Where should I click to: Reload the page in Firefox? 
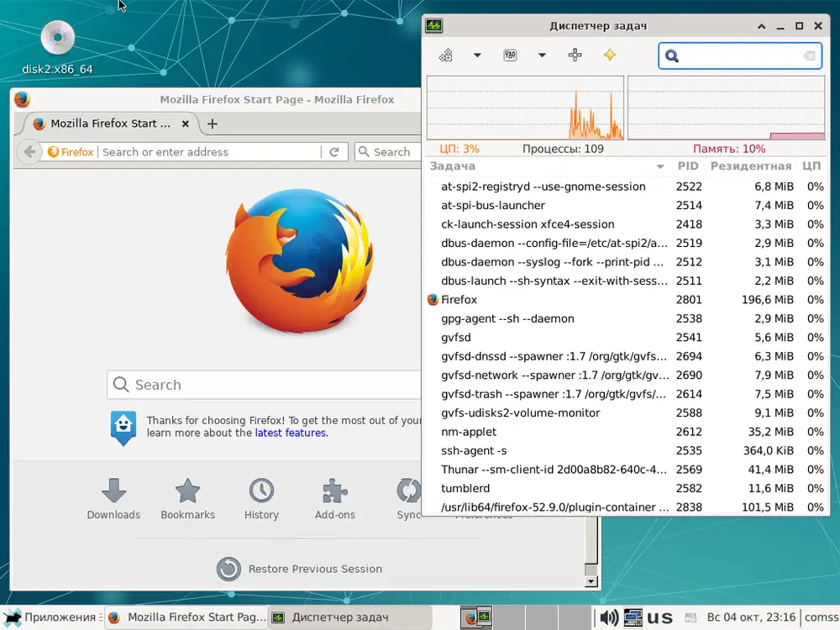click(334, 152)
